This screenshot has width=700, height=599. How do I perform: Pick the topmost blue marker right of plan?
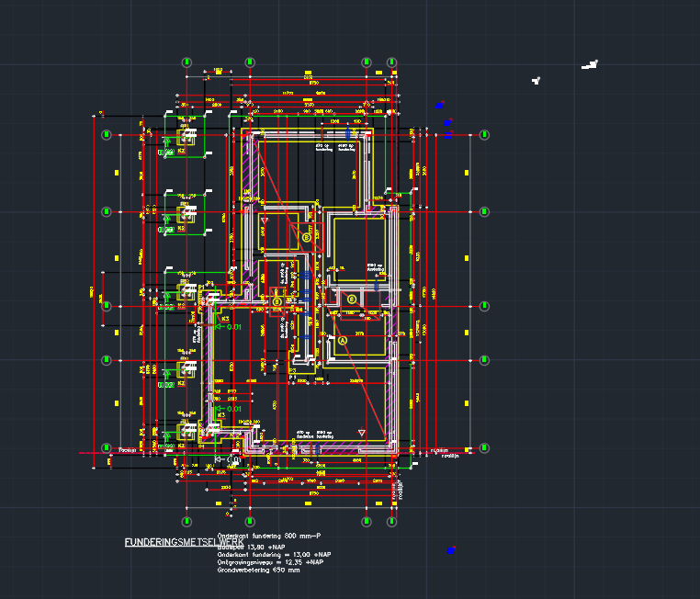click(x=441, y=104)
